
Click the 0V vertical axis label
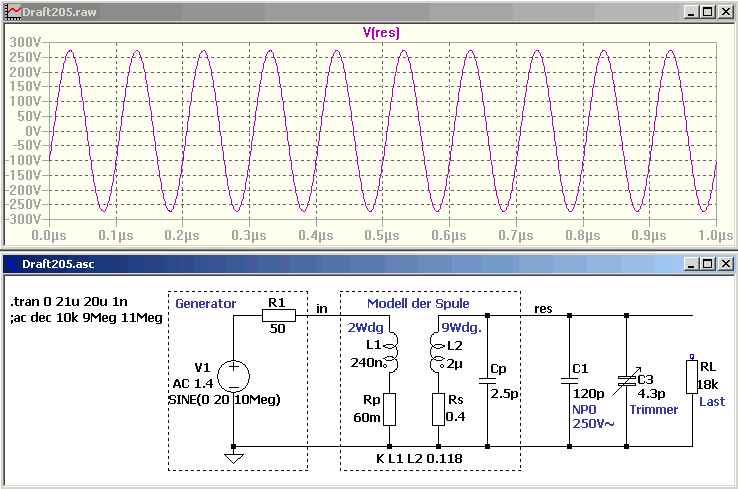tap(33, 131)
